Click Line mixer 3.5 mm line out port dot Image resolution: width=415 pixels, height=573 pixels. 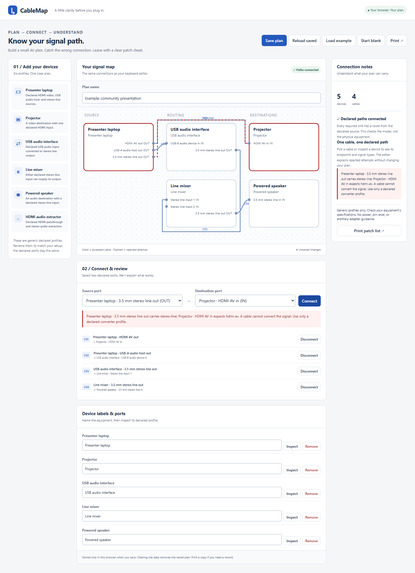[236, 213]
